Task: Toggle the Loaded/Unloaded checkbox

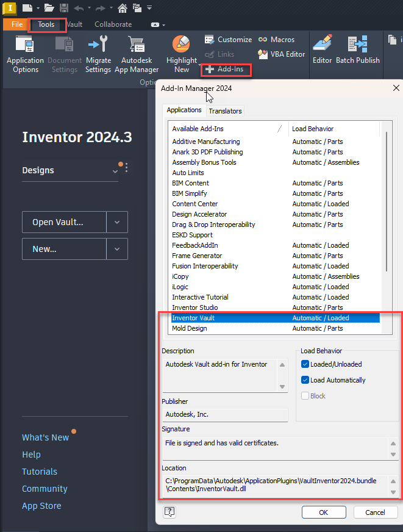Action: click(305, 364)
